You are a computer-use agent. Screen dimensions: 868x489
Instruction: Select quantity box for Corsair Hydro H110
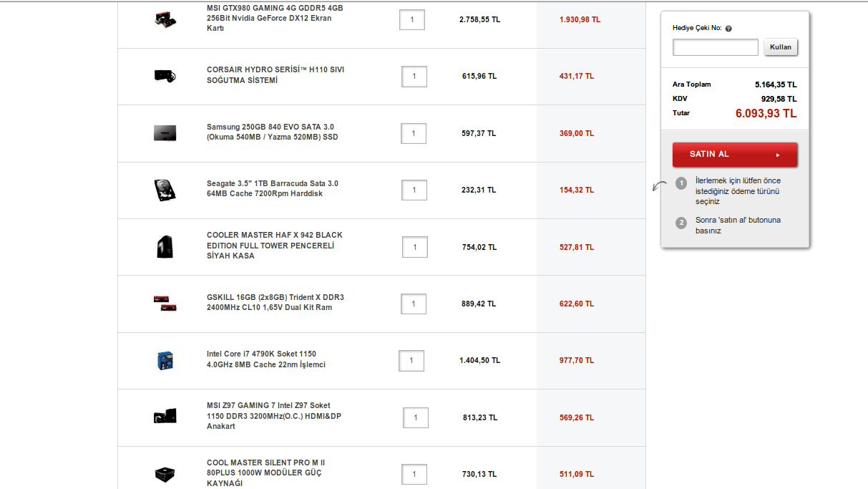coord(414,77)
